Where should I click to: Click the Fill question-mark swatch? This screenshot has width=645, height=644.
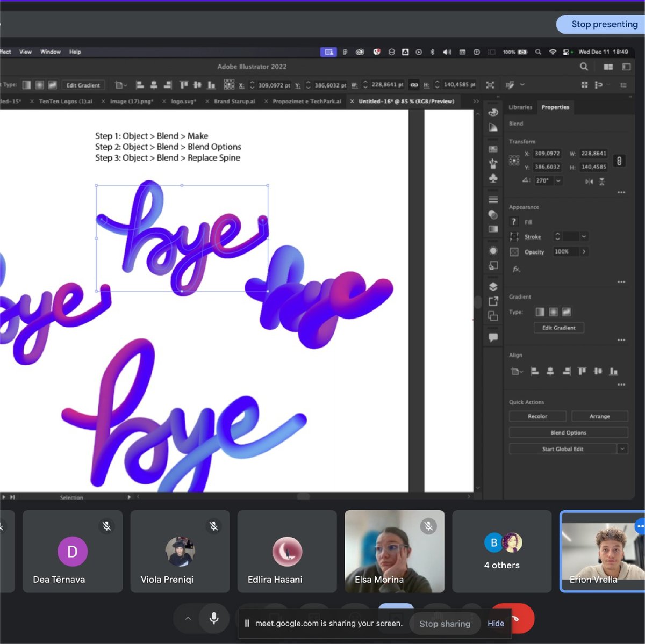514,222
